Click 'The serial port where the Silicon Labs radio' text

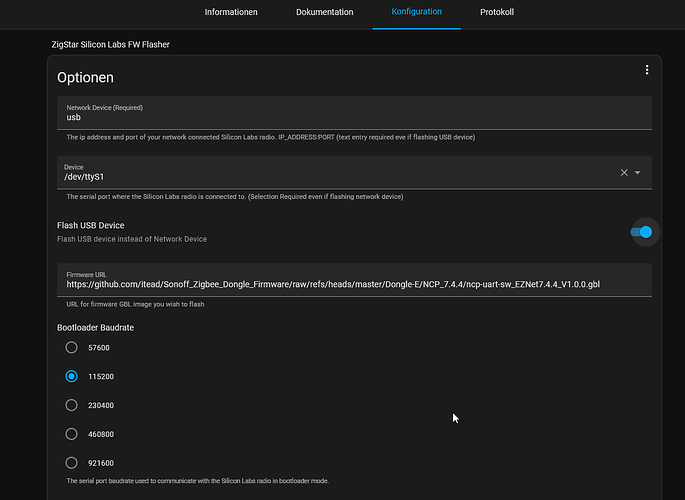pos(235,197)
